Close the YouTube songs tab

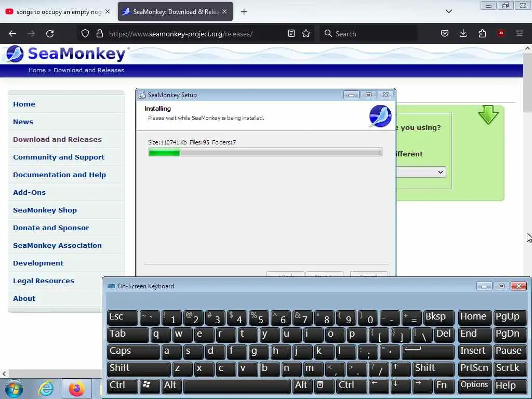click(x=108, y=11)
